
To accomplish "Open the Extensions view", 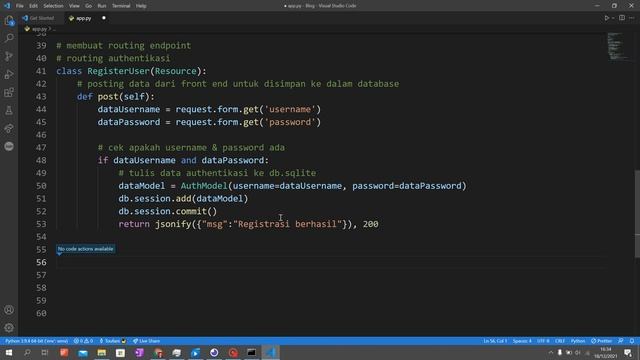I will [x=9, y=92].
